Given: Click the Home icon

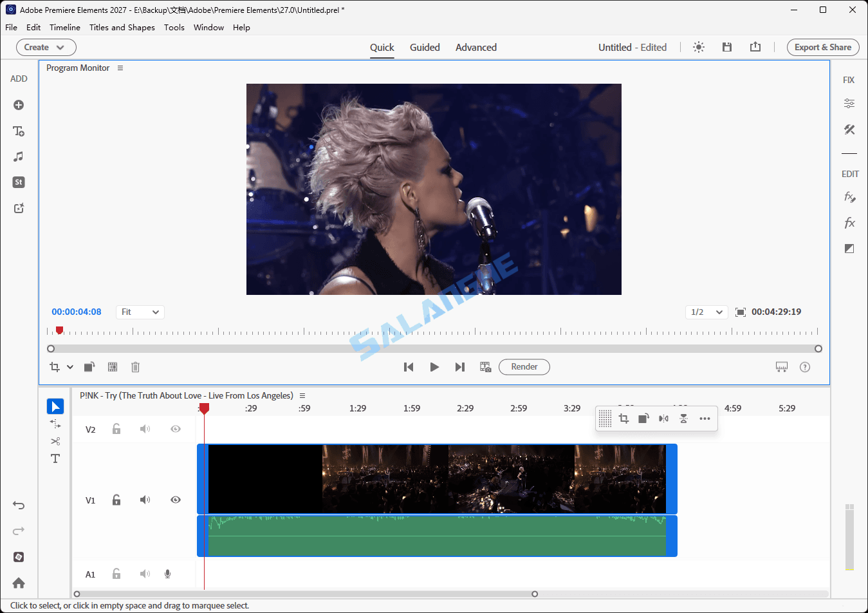Looking at the screenshot, I should (19, 583).
